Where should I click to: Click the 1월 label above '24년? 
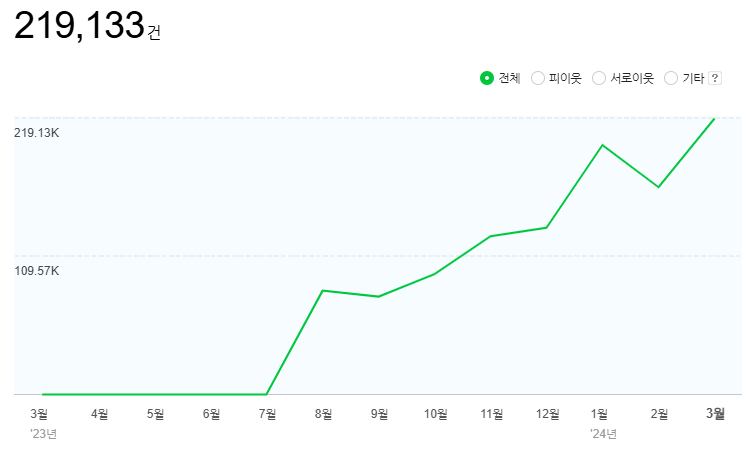click(601, 413)
